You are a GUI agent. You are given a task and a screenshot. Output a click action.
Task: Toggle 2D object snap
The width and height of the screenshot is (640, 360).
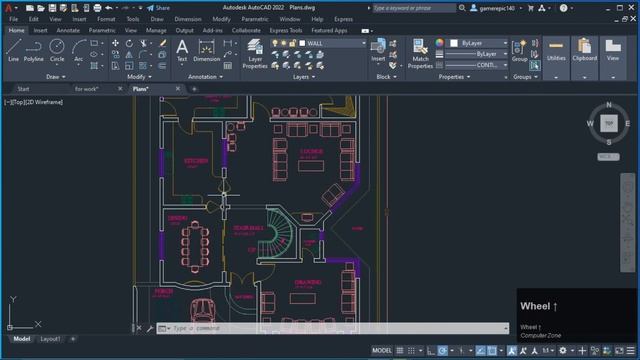point(492,350)
